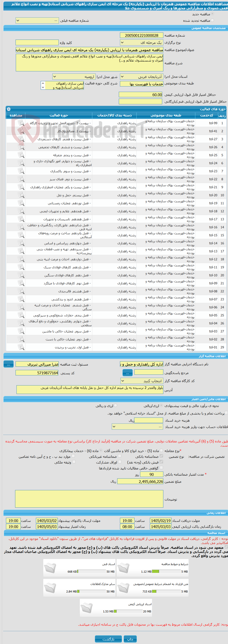Step up the شرح کلی حوزه فعالیت list

coord(43,83)
